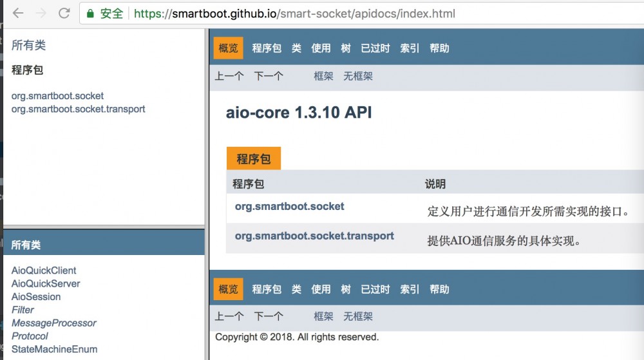Select top 程序包 navigation item
644x360 pixels.
click(267, 48)
